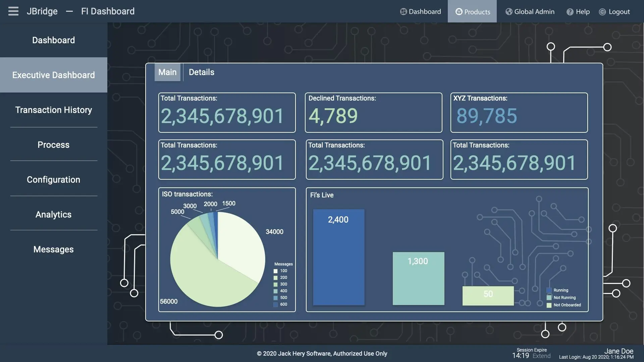Click the Extend session link
The width and height of the screenshot is (644, 362).
(541, 356)
